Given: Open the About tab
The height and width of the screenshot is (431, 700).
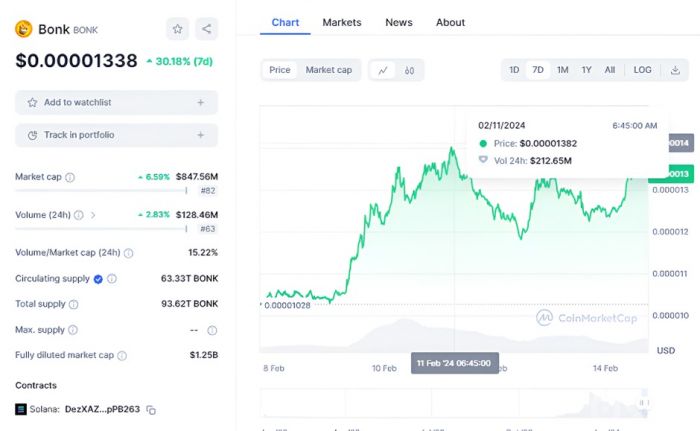Looking at the screenshot, I should pos(450,22).
